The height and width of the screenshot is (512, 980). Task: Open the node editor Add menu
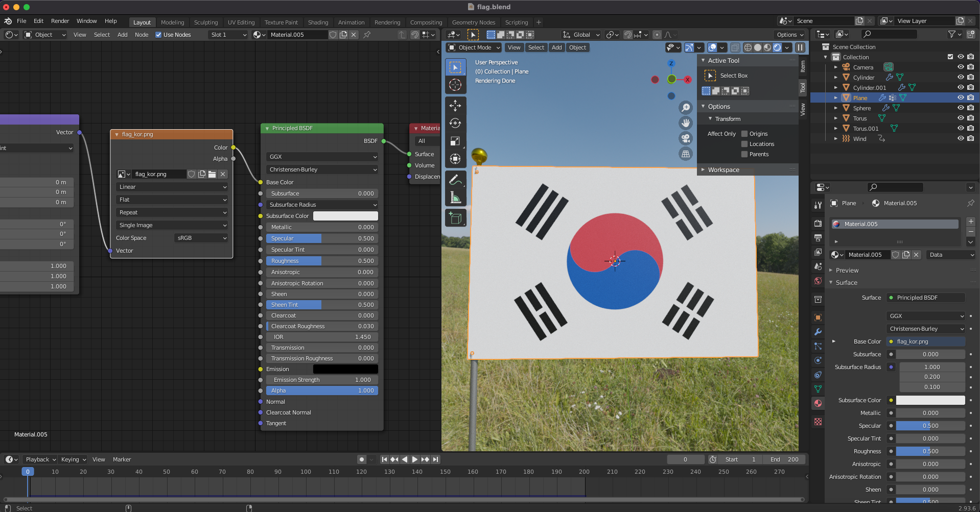pyautogui.click(x=122, y=35)
